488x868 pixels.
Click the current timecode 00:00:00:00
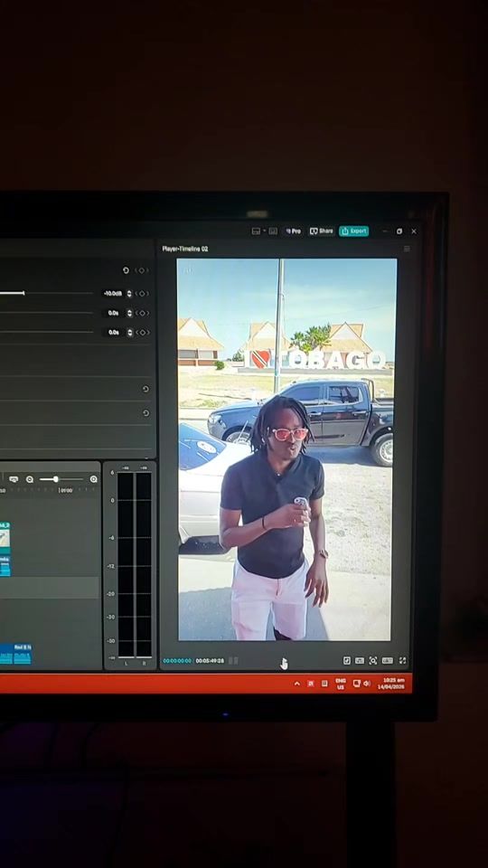(x=177, y=661)
